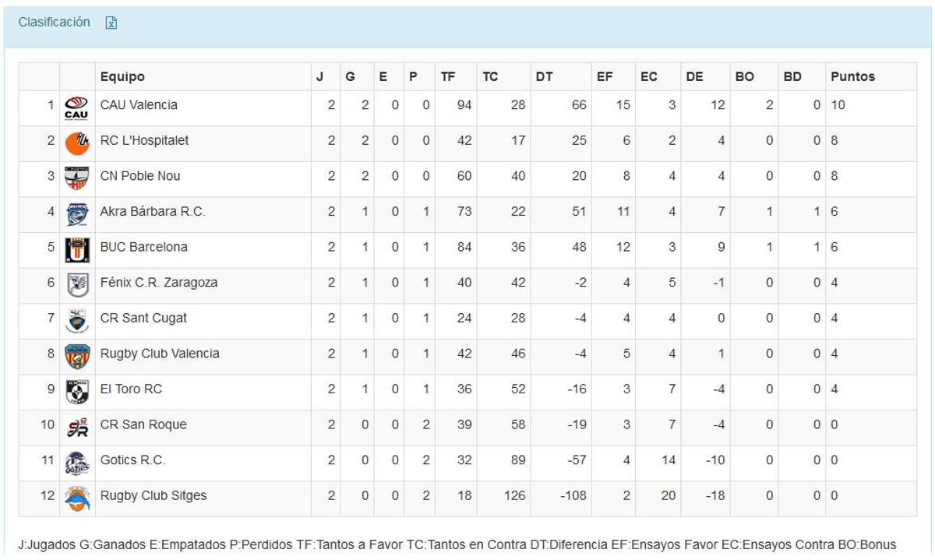
Task: Select the Rugby Club Sitges table row
Action: tap(467, 495)
